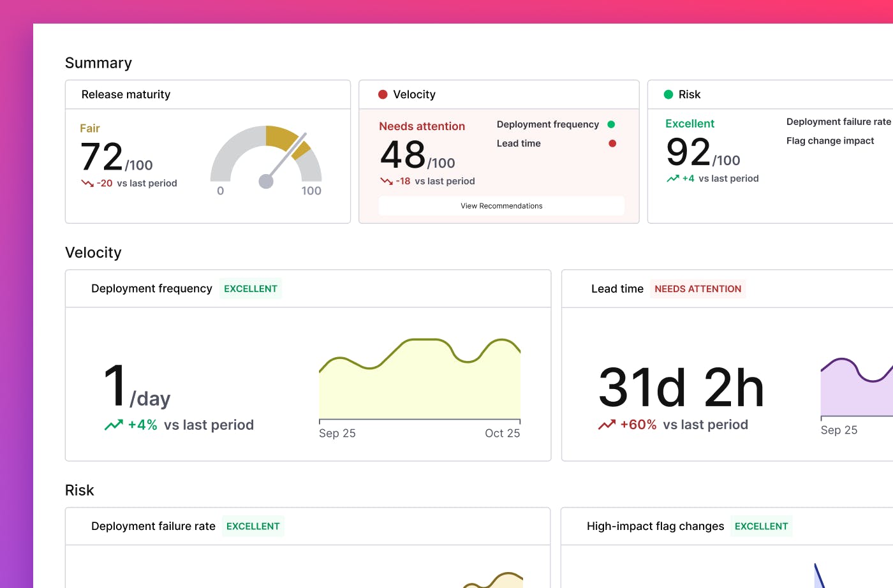
Task: Click the red upward trend arrow beside +60%
Action: pyautogui.click(x=607, y=425)
